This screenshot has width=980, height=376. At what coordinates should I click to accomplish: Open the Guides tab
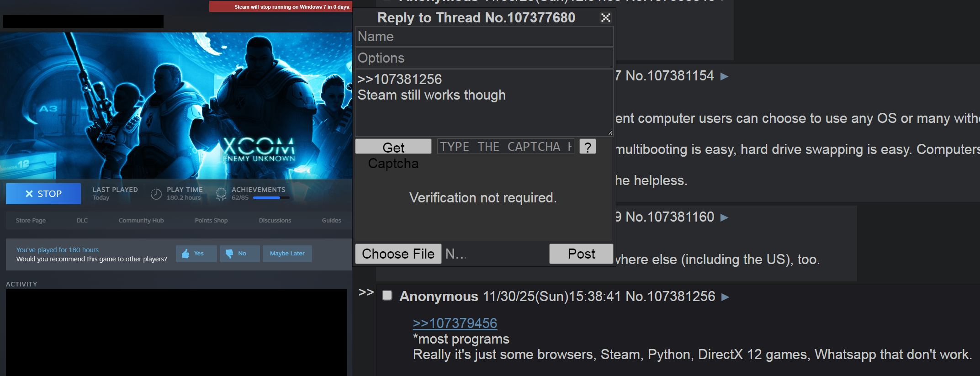click(331, 220)
